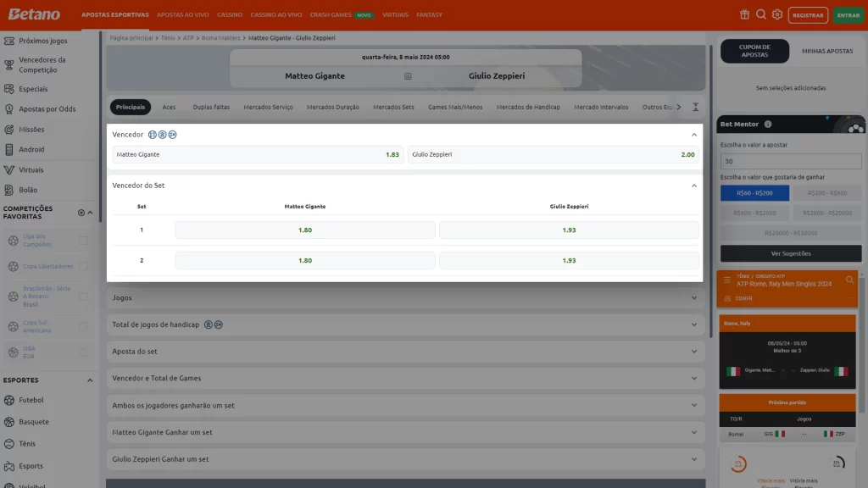Click the Vencedores da Competição trophy icon
This screenshot has height=488, width=868.
pyautogui.click(x=8, y=64)
